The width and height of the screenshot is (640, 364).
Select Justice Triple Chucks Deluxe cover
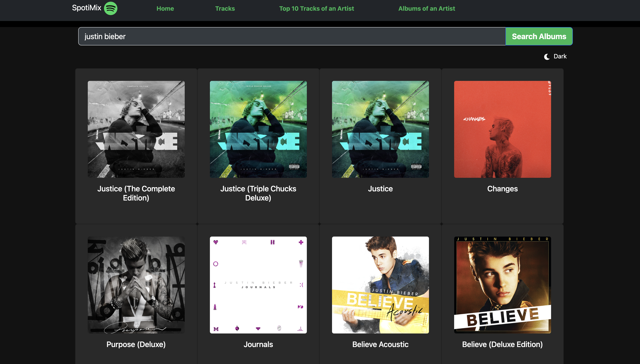pyautogui.click(x=258, y=129)
